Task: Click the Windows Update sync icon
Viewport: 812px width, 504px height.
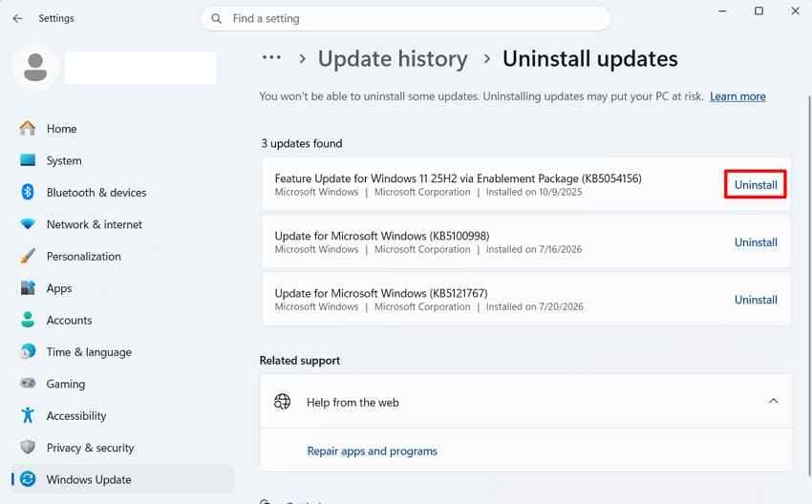Action: click(28, 479)
